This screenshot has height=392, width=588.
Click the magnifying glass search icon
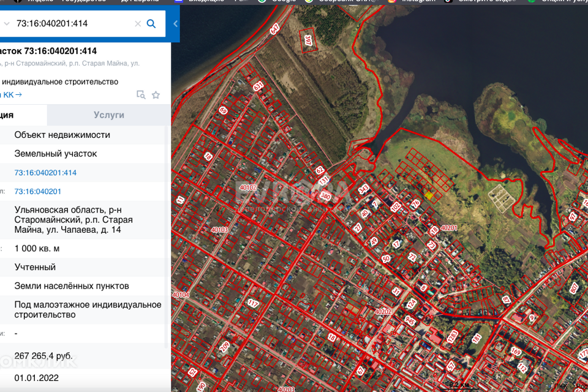tap(151, 24)
